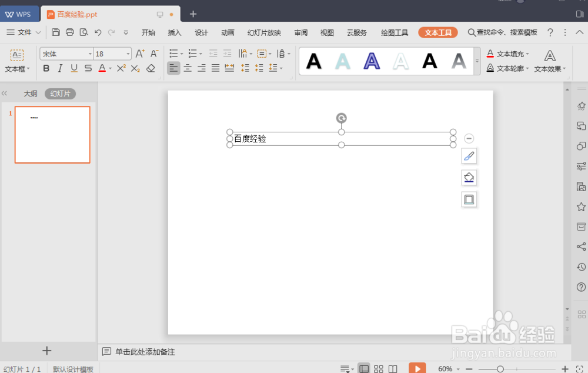Switch to 幻灯片放映 tab
This screenshot has width=588, height=373.
(264, 32)
